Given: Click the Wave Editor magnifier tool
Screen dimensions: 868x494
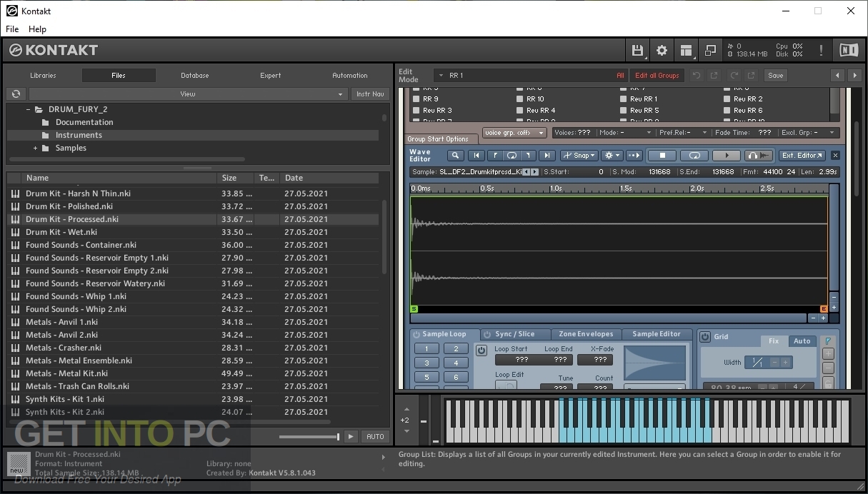Looking at the screenshot, I should [x=456, y=156].
